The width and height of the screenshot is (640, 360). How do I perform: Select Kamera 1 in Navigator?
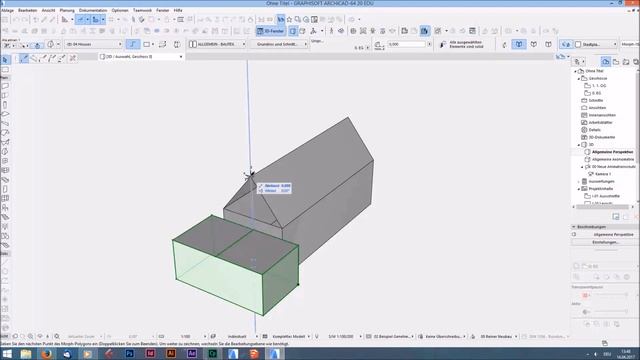[602, 174]
